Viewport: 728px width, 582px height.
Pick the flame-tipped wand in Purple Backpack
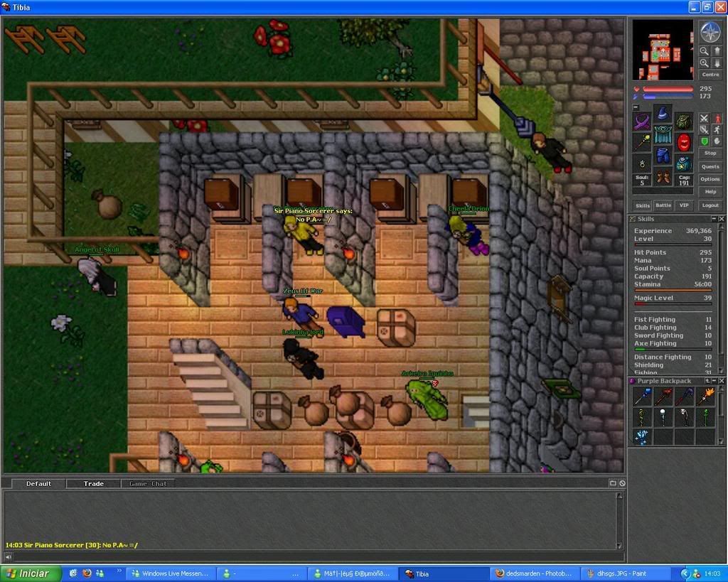[x=705, y=397]
